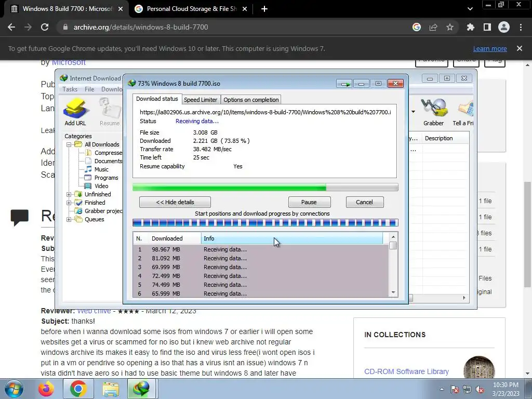Click the Microsoft author link
The width and height of the screenshot is (532, 399).
coord(69,62)
